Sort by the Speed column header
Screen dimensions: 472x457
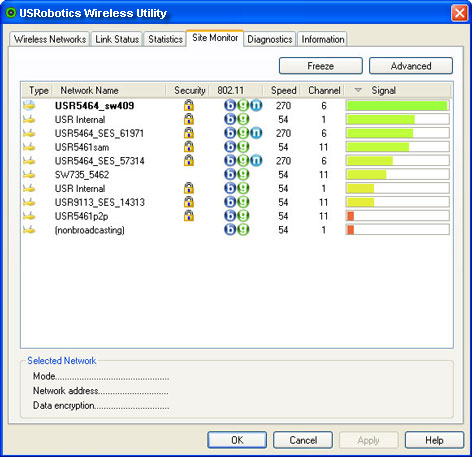coord(282,90)
